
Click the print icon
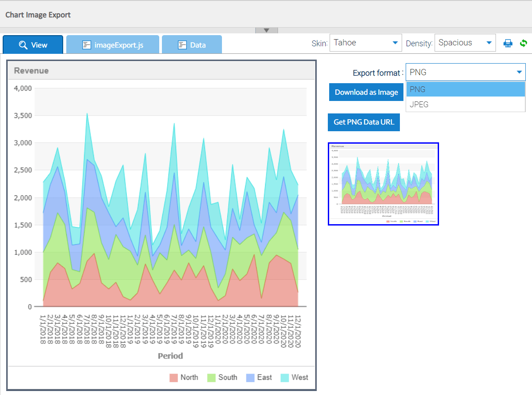point(508,43)
